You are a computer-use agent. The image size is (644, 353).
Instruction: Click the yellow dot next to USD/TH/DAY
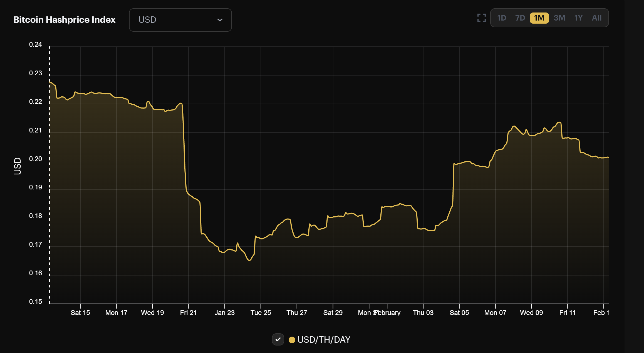pos(292,339)
